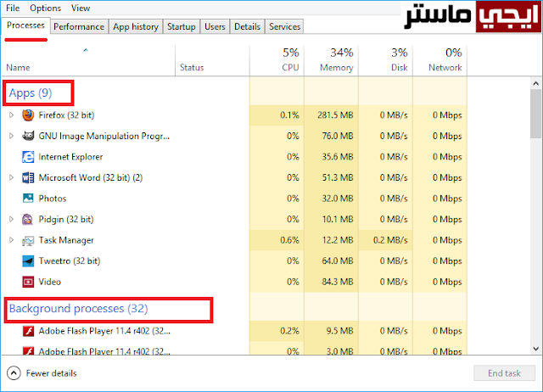Switch to the Users tab
Image resolution: width=543 pixels, height=392 pixels.
(215, 26)
